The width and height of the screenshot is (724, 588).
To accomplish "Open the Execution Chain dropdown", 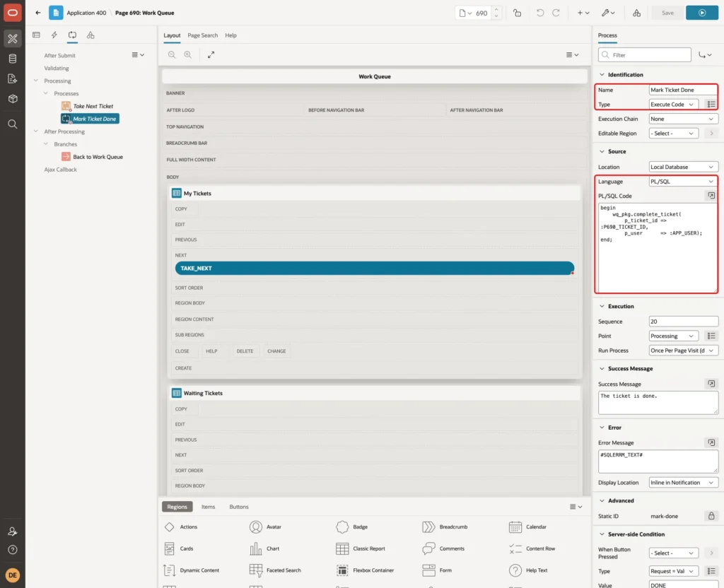I will click(x=683, y=119).
